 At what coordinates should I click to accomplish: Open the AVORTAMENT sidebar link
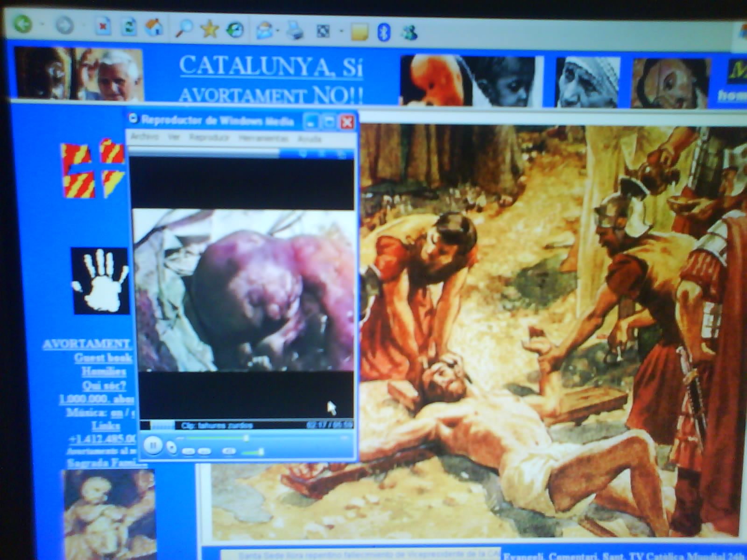point(87,344)
